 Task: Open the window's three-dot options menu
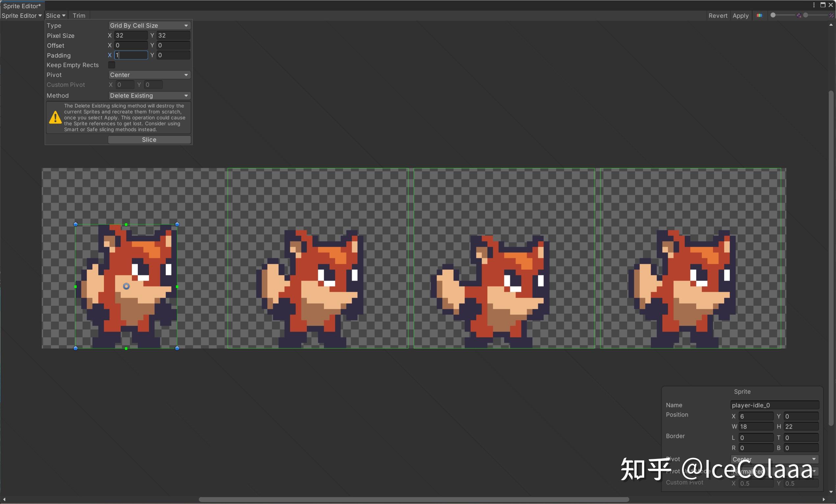click(814, 5)
